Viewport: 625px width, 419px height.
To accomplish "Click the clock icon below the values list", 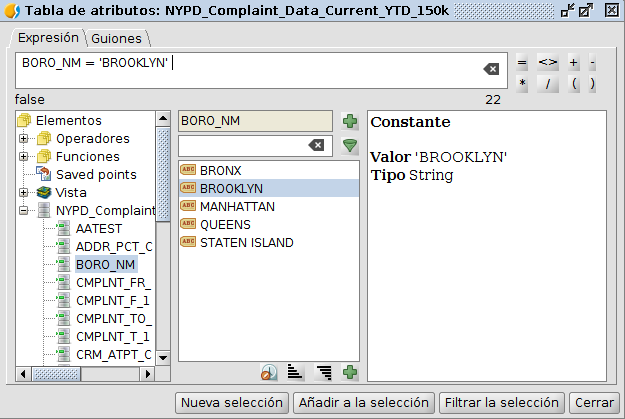I will pos(267,373).
